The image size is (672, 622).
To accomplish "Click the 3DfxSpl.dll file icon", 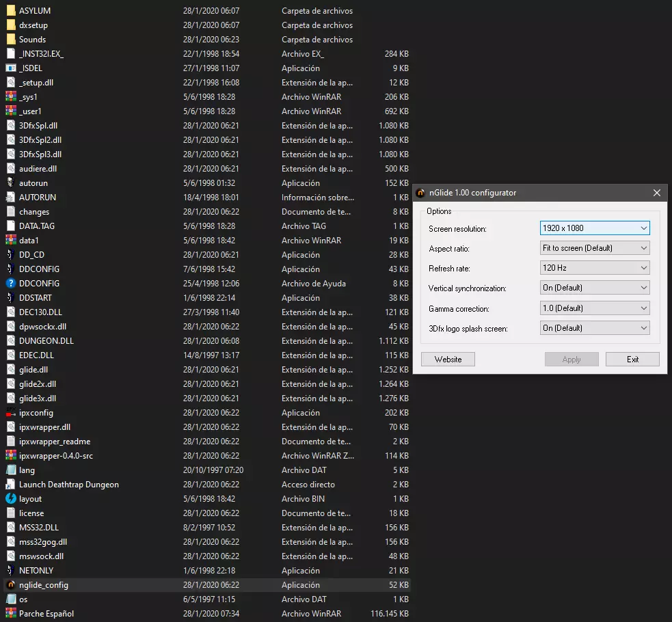I will click(11, 126).
